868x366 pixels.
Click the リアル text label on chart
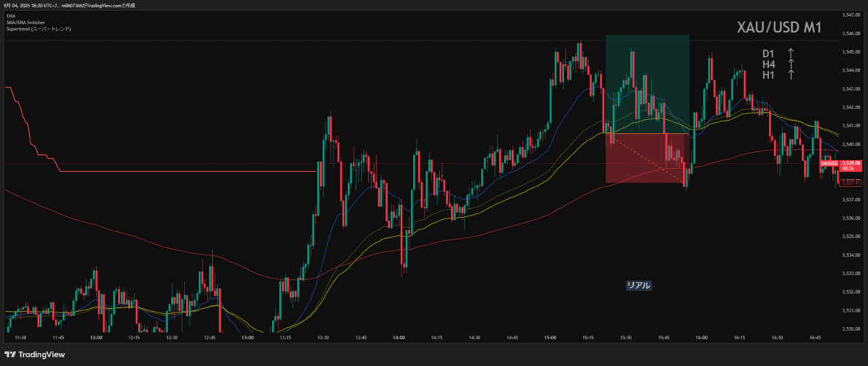coord(638,285)
